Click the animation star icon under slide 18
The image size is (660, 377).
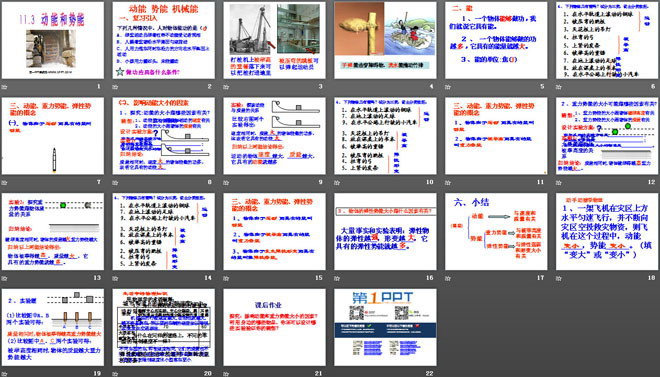(559, 278)
